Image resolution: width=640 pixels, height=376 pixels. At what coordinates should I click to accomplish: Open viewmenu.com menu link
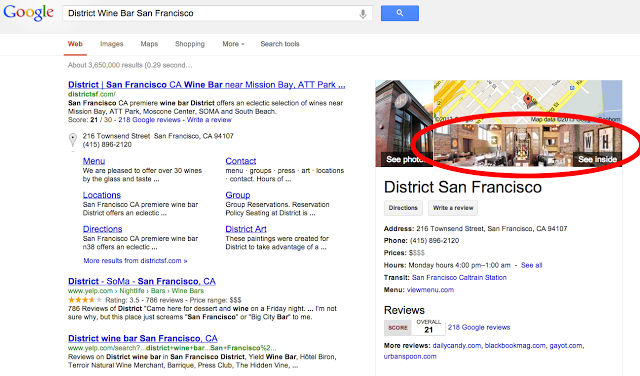tap(430, 289)
